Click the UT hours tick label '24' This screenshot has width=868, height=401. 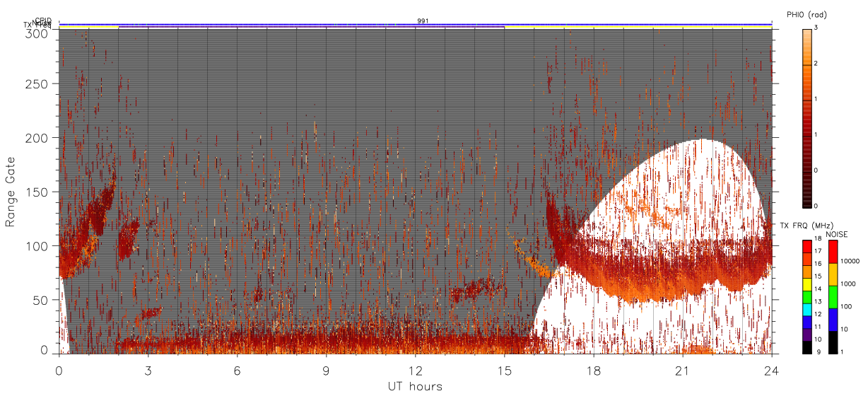coord(772,370)
